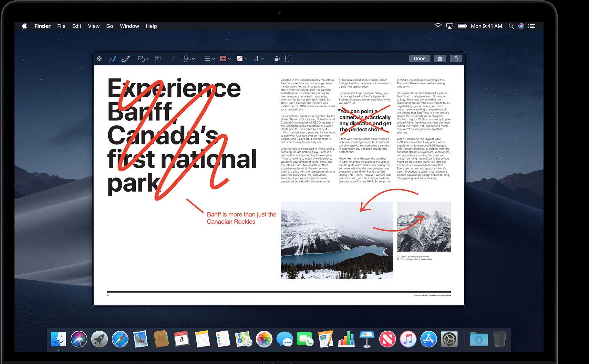Image resolution: width=589 pixels, height=364 pixels.
Task: Open the Downloads folder stack in Dock
Action: pyautogui.click(x=479, y=339)
